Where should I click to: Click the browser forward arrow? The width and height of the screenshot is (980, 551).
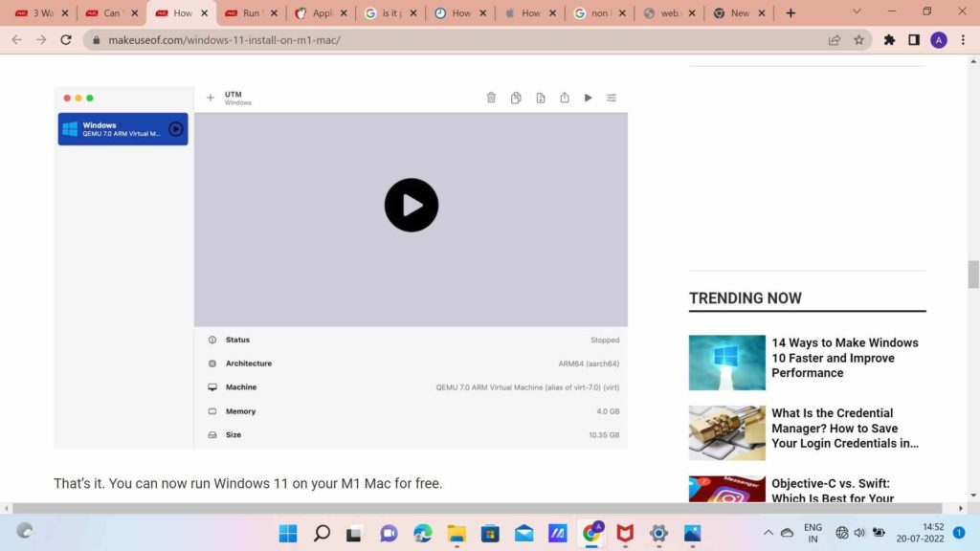(x=41, y=40)
